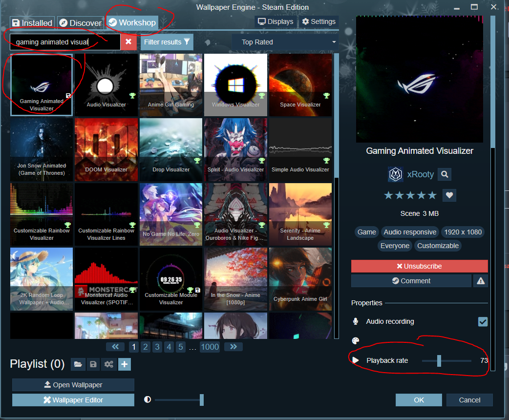This screenshot has height=420, width=509.
Task: Select the Space Visualizer wallpaper
Action: click(300, 85)
